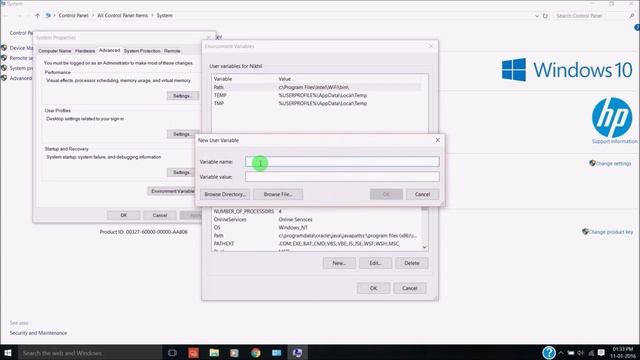Image resolution: width=640 pixels, height=360 pixels.
Task: Click All Control Panel Items breadcrumb
Action: 122,16
